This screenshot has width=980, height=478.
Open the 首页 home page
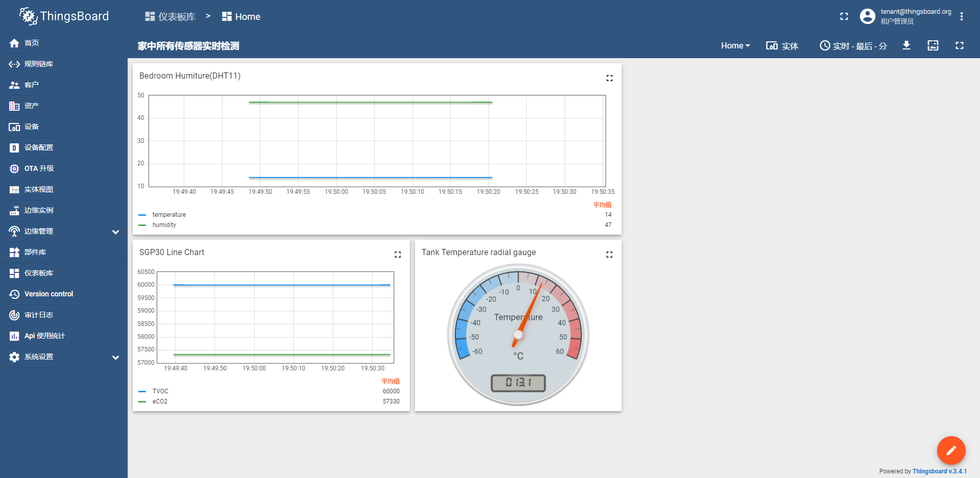(64, 43)
